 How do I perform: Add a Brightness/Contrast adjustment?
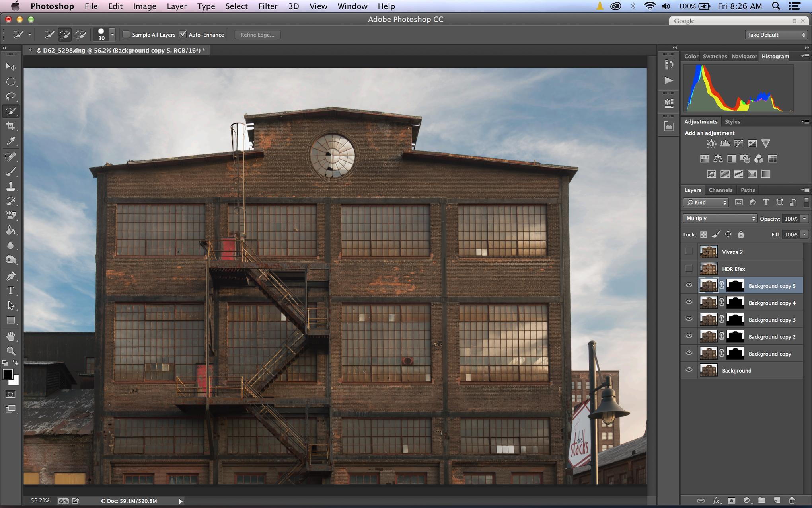point(711,144)
